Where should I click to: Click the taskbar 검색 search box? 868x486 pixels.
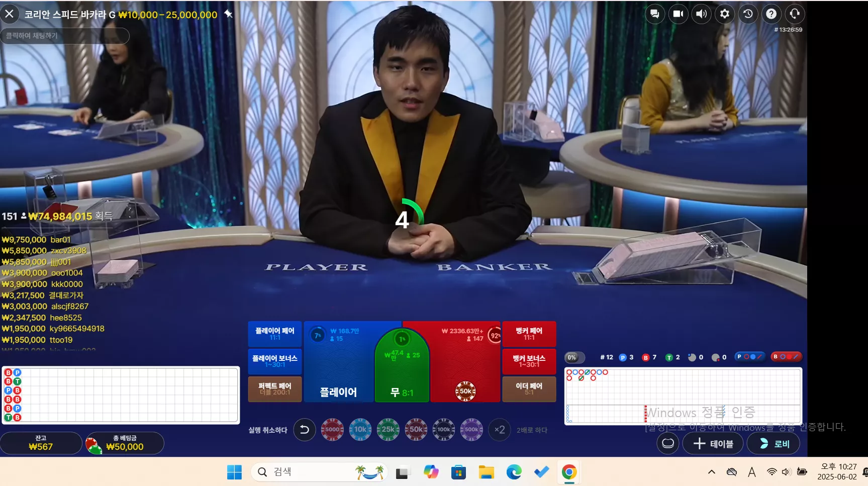click(320, 472)
